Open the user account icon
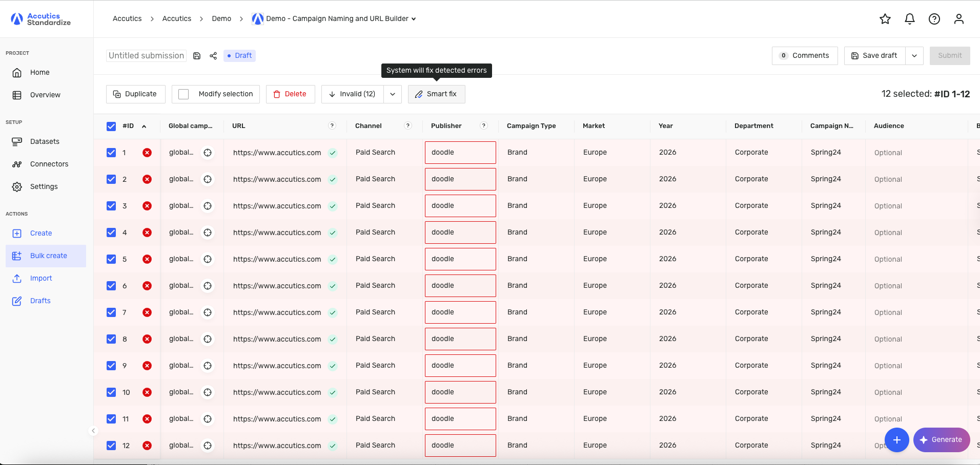The image size is (980, 465). [959, 19]
